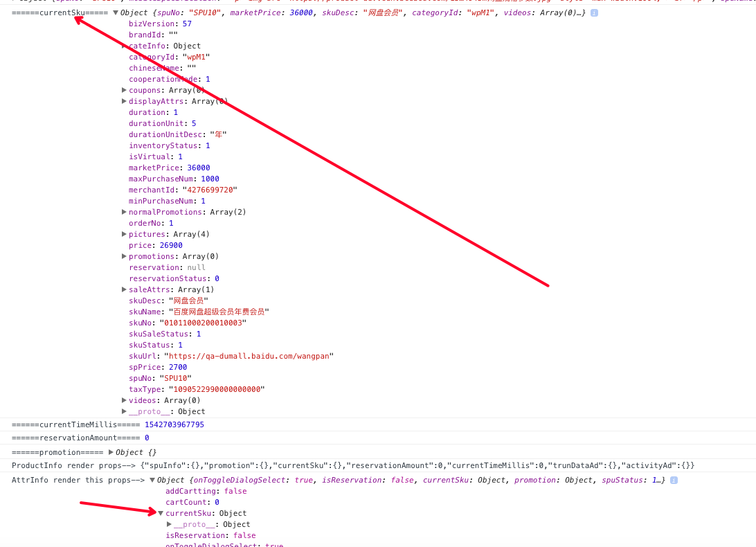This screenshot has width=756, height=547.
Task: Expand the pictures Array(4)
Action: coord(124,234)
